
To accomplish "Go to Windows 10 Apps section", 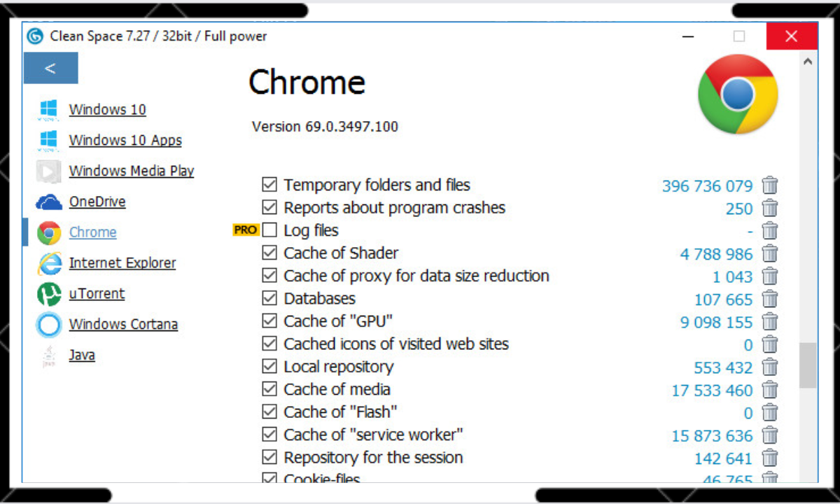I will coord(125,141).
